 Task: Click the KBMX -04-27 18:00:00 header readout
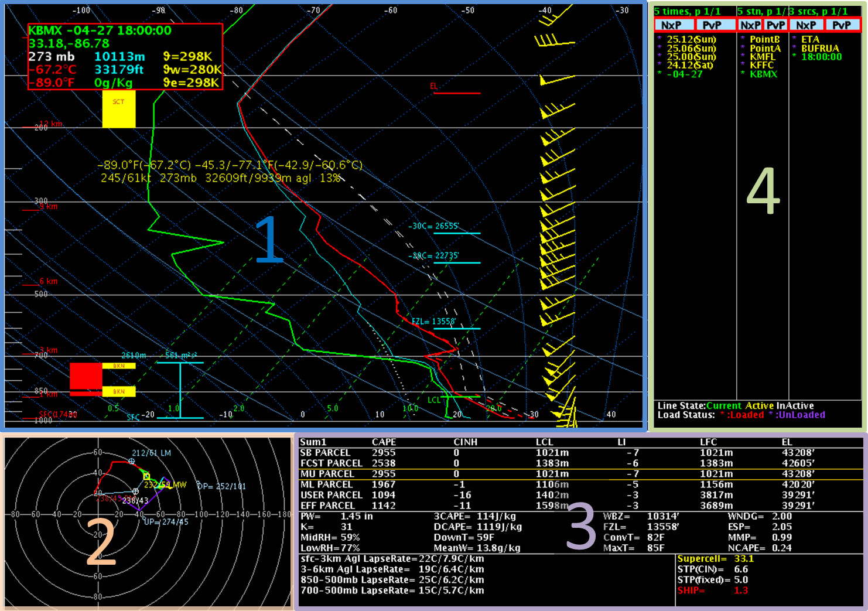pos(100,30)
